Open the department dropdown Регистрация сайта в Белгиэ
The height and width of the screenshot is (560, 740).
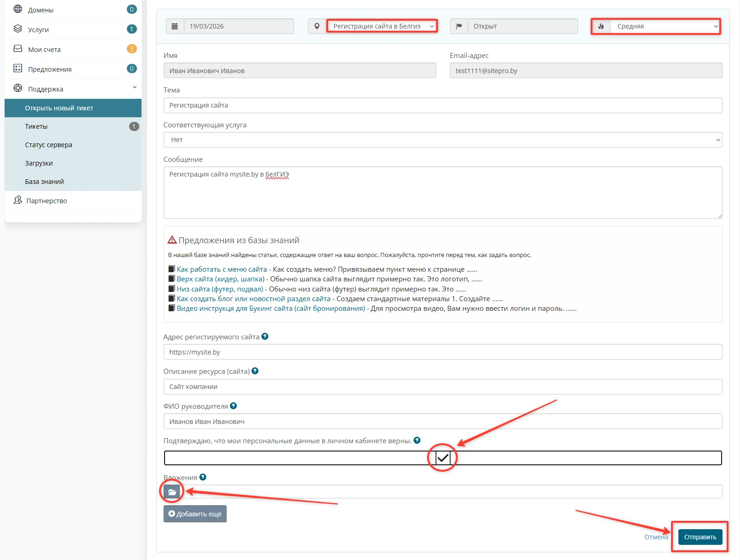point(381,26)
